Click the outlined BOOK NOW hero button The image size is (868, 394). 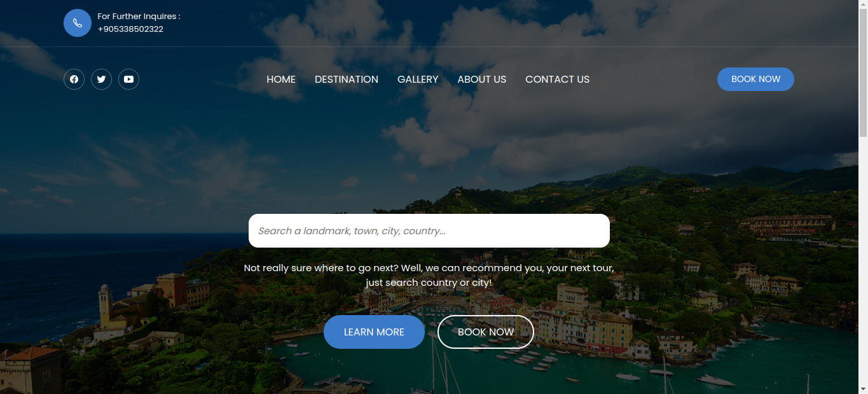pos(486,332)
